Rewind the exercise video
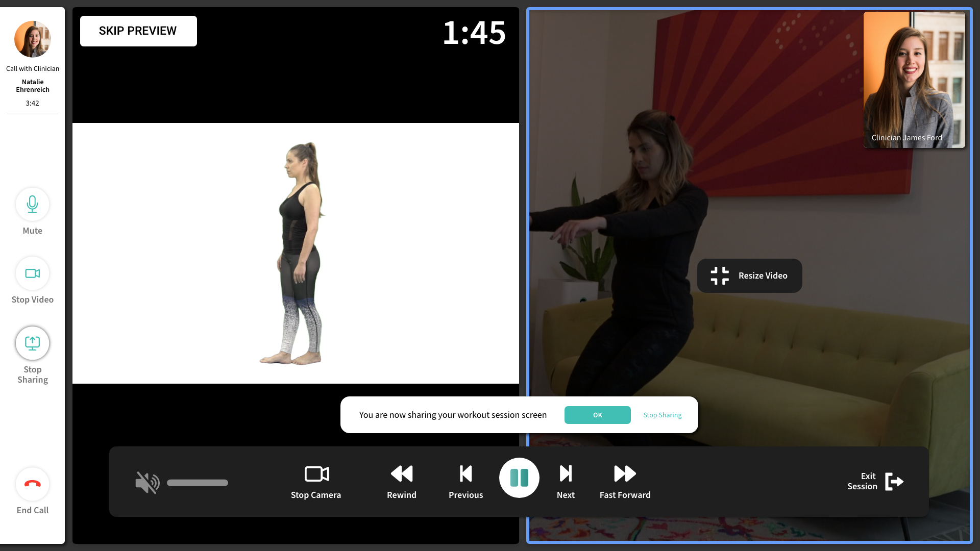This screenshot has height=551, width=980. [402, 474]
